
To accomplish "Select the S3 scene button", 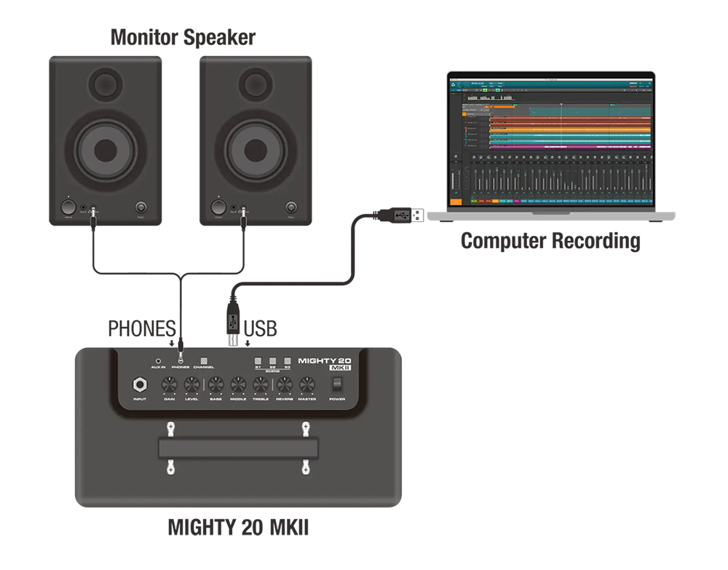I will click(x=288, y=360).
